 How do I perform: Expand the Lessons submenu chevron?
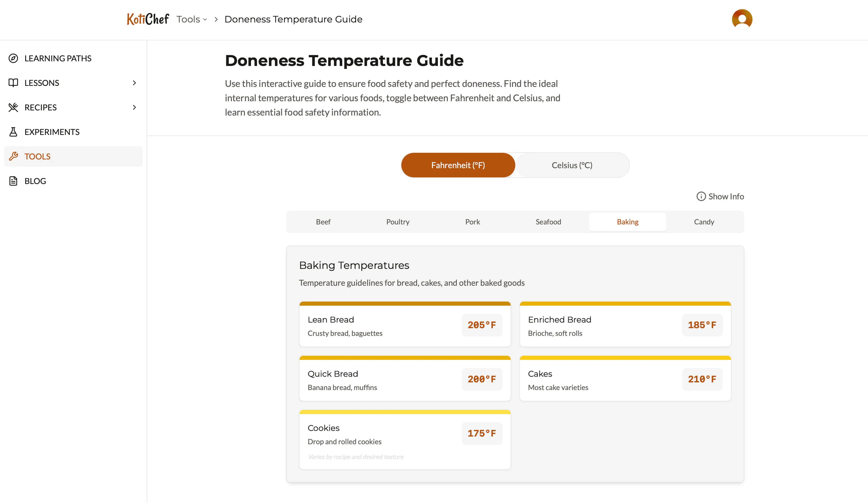pos(134,83)
